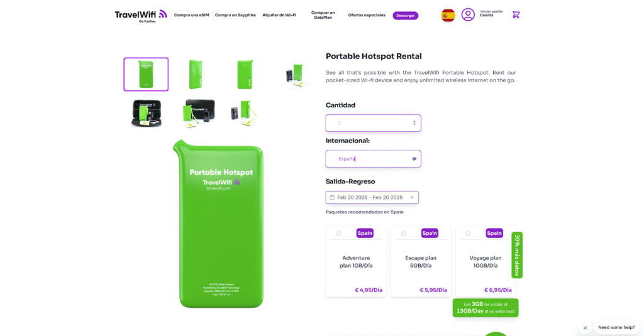Open the shopping cart icon
The height and width of the screenshot is (336, 644).
pyautogui.click(x=516, y=15)
